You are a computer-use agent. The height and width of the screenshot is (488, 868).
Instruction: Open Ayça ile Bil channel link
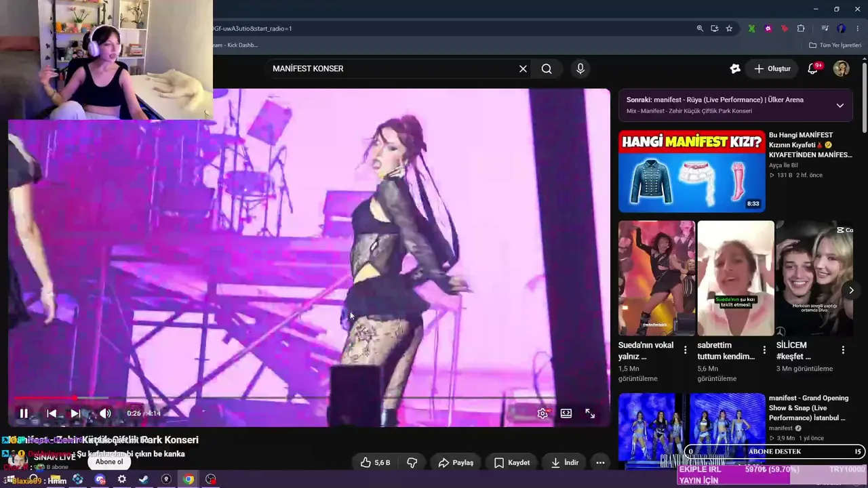tap(783, 165)
